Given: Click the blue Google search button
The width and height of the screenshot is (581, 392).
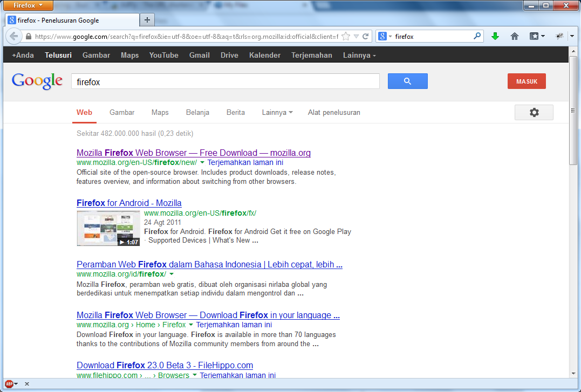Looking at the screenshot, I should [x=408, y=81].
